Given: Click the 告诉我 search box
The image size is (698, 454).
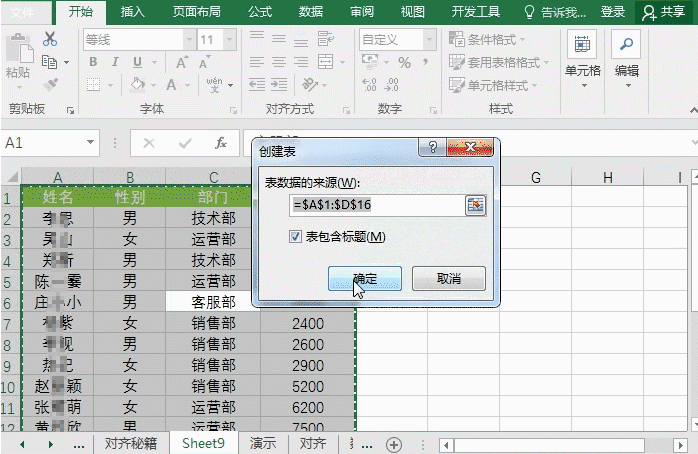Looking at the screenshot, I should 555,12.
